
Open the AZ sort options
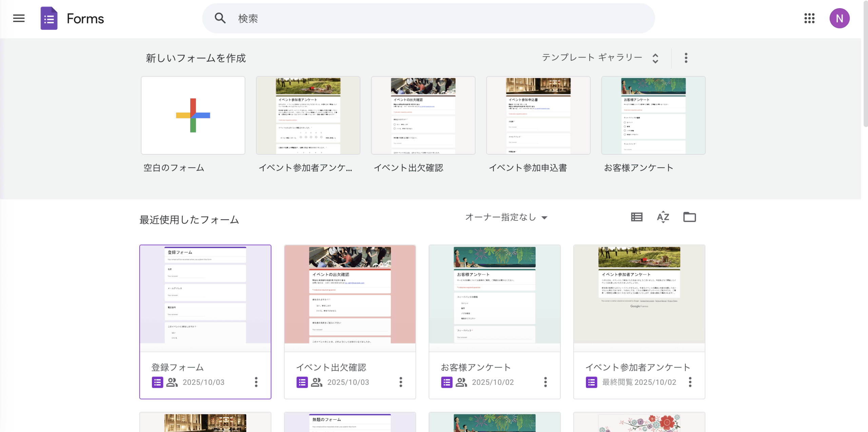[663, 217]
